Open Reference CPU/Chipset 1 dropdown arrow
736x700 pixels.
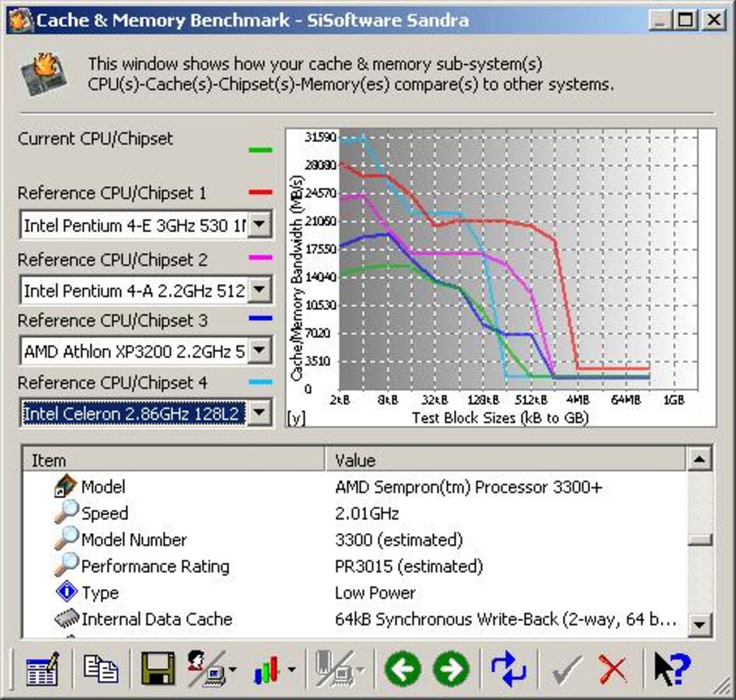(x=259, y=225)
